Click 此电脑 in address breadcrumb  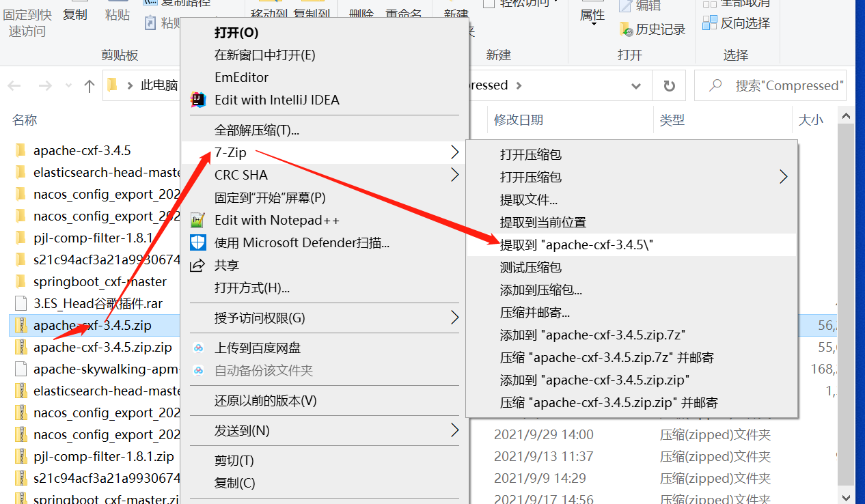point(159,85)
